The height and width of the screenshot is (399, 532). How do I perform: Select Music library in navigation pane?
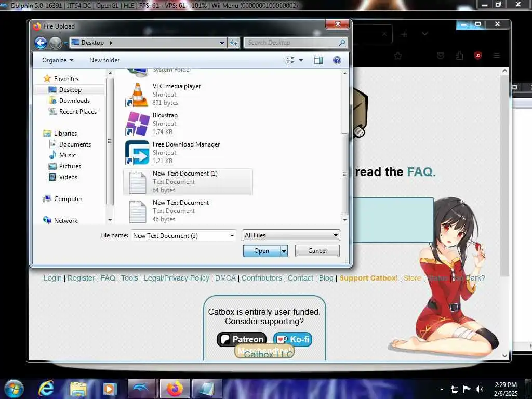[x=67, y=155]
